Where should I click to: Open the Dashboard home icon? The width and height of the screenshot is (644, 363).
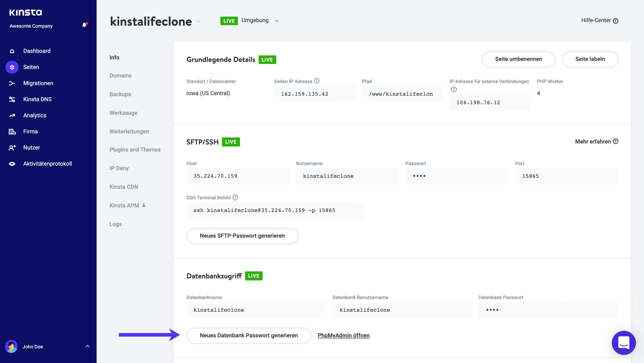[x=12, y=51]
